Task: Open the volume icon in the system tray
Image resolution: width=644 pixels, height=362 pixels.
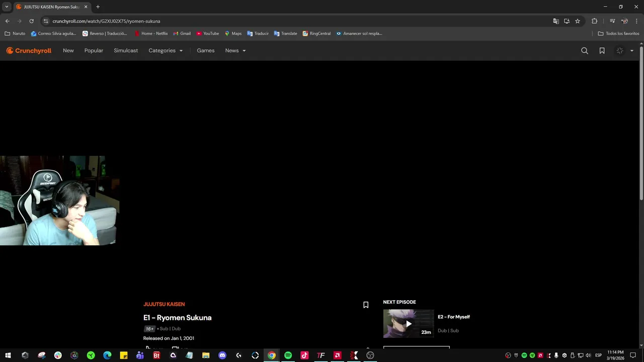Action: [x=588, y=355]
